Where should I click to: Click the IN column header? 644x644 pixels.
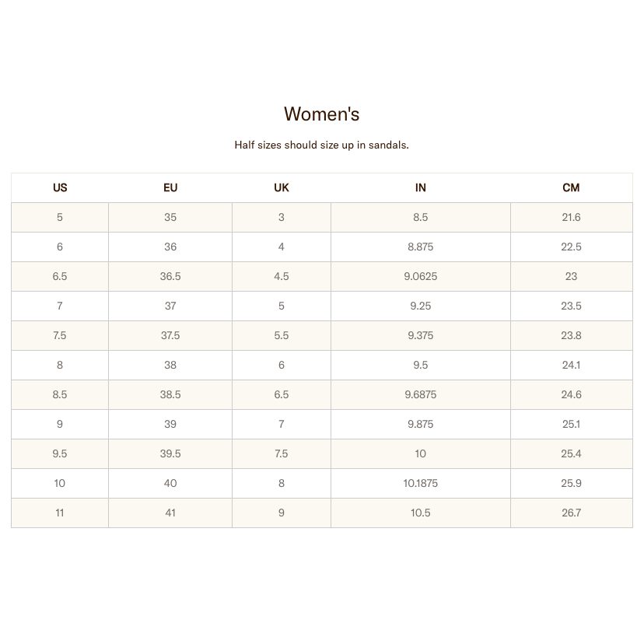point(421,187)
